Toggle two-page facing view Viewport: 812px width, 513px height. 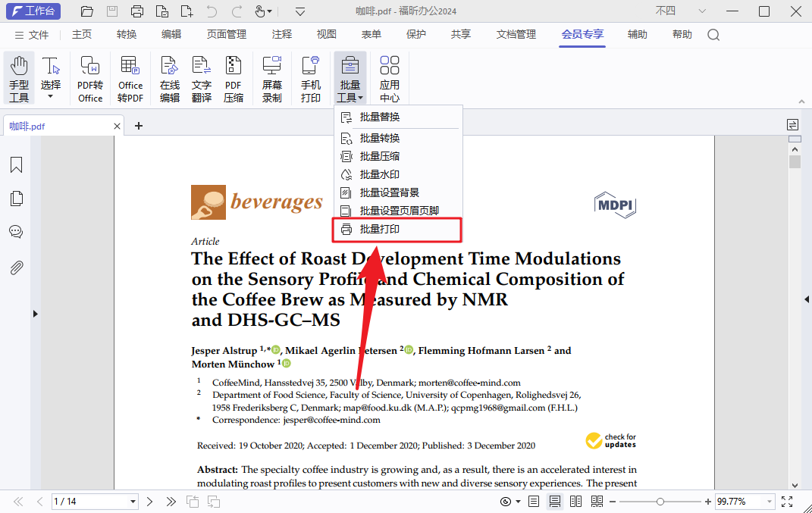pos(576,502)
